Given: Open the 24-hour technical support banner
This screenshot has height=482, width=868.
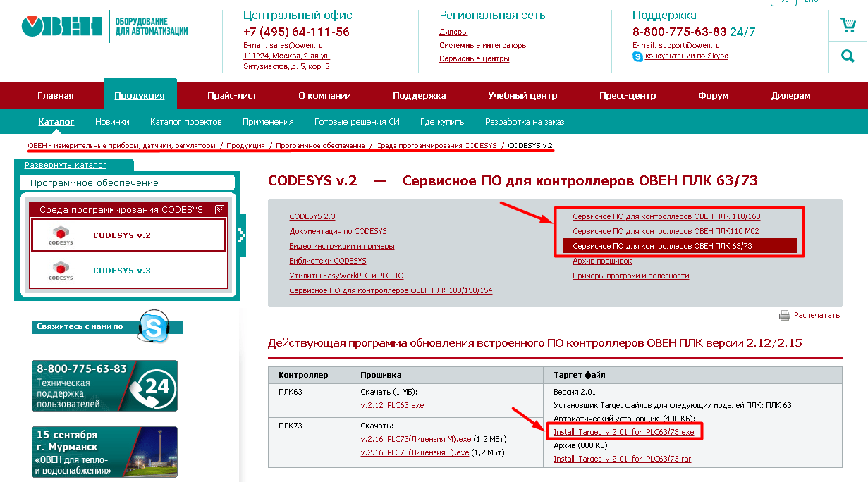Looking at the screenshot, I should tap(104, 385).
